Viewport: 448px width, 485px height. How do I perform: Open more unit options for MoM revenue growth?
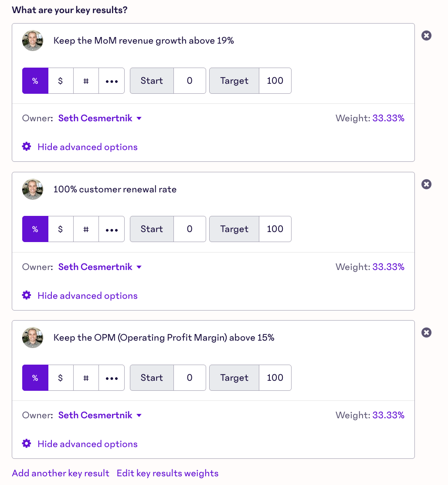[x=112, y=81]
